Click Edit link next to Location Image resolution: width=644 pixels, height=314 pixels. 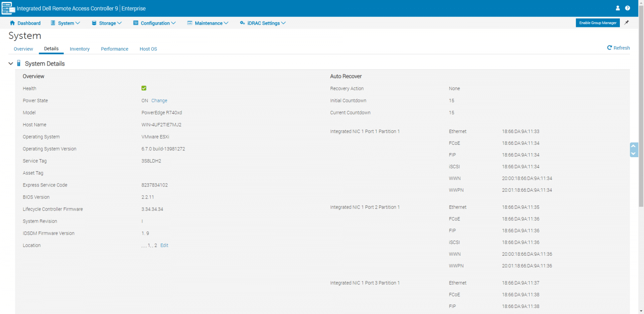coord(164,245)
